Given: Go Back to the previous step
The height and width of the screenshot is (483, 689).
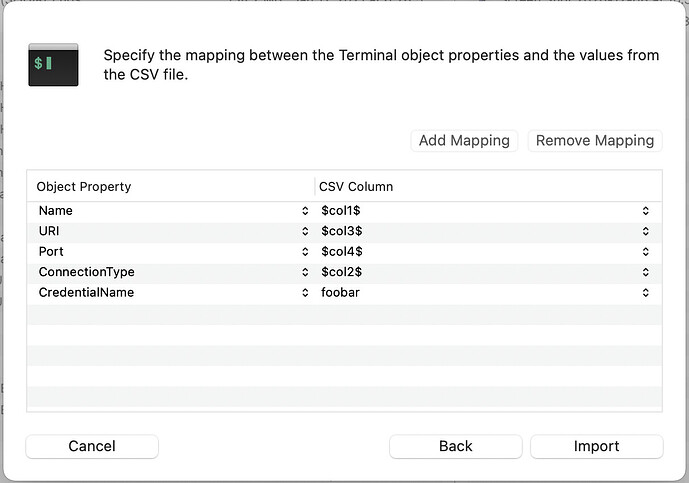Looking at the screenshot, I should click(455, 446).
